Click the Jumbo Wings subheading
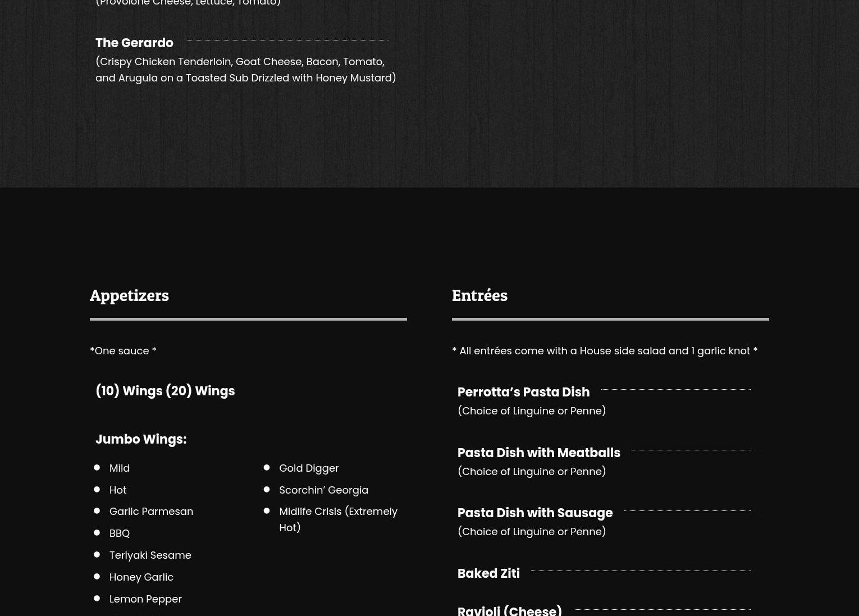 (x=141, y=439)
